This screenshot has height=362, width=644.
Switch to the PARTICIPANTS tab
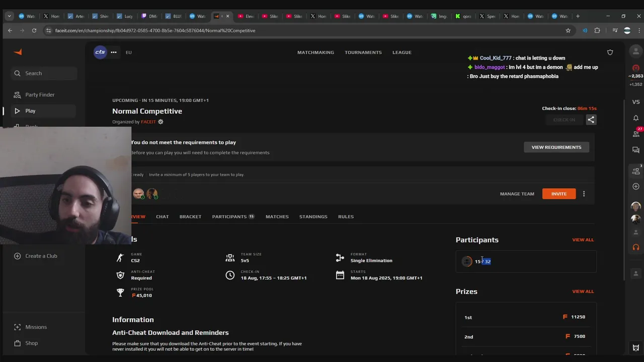click(233, 217)
